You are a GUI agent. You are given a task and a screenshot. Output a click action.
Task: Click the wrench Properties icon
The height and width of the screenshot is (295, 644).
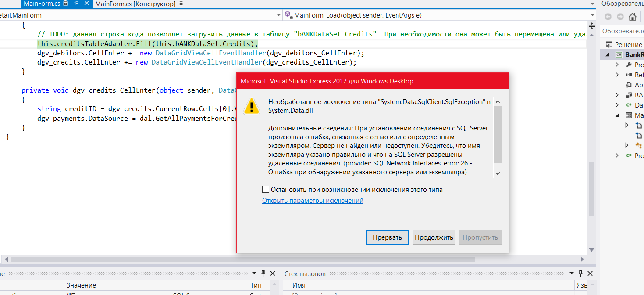pyautogui.click(x=629, y=65)
